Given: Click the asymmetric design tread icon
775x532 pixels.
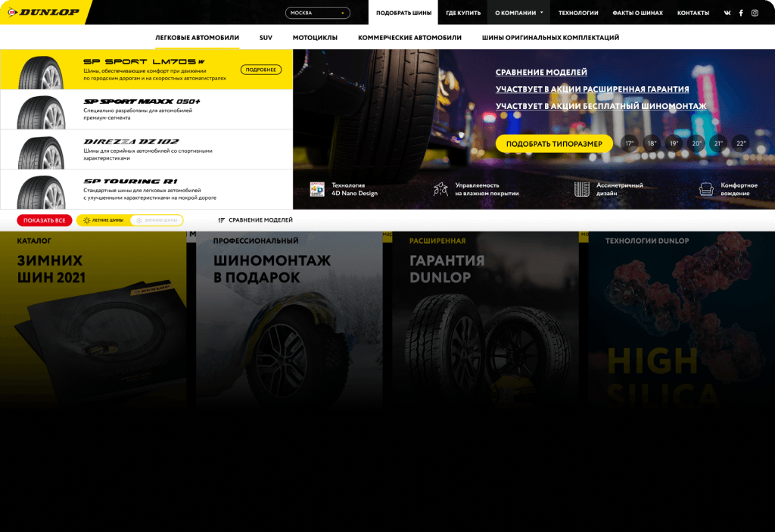Looking at the screenshot, I should [582, 189].
